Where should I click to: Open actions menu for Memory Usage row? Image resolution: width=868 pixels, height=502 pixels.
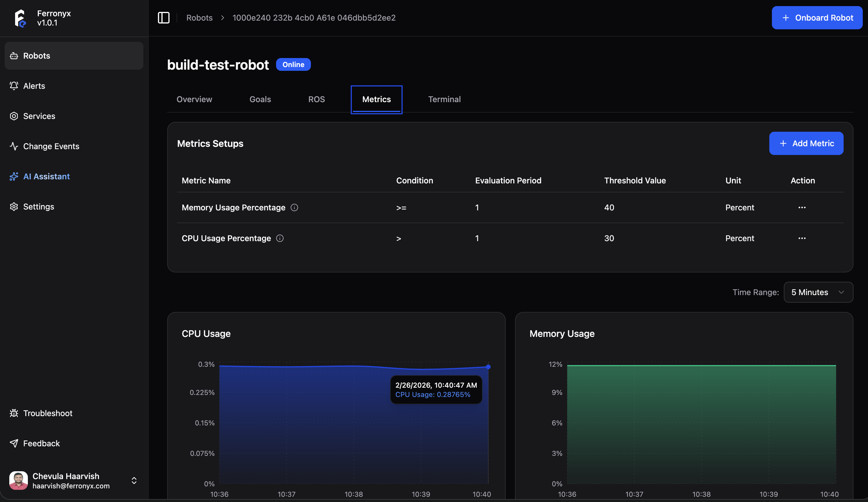[802, 207]
